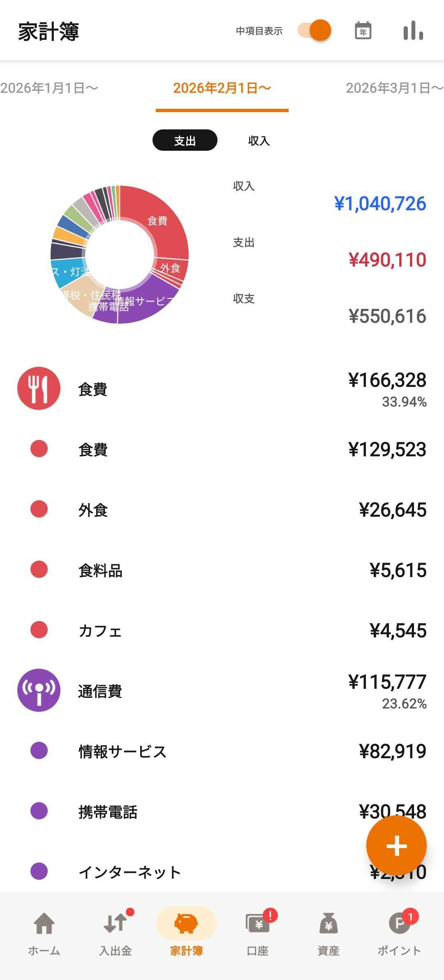
Task: Open the カフェ subcategory entry
Action: pyautogui.click(x=222, y=630)
